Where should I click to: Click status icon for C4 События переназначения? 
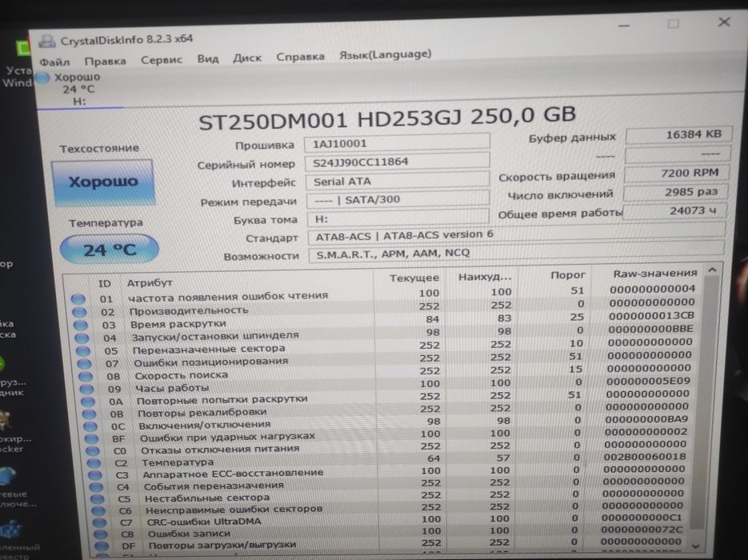(x=96, y=487)
